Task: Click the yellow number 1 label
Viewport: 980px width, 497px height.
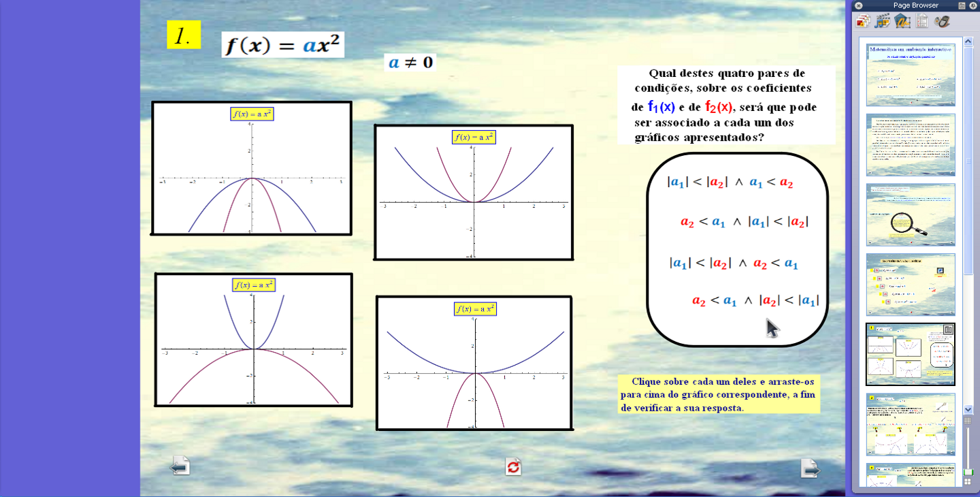Action: click(184, 35)
